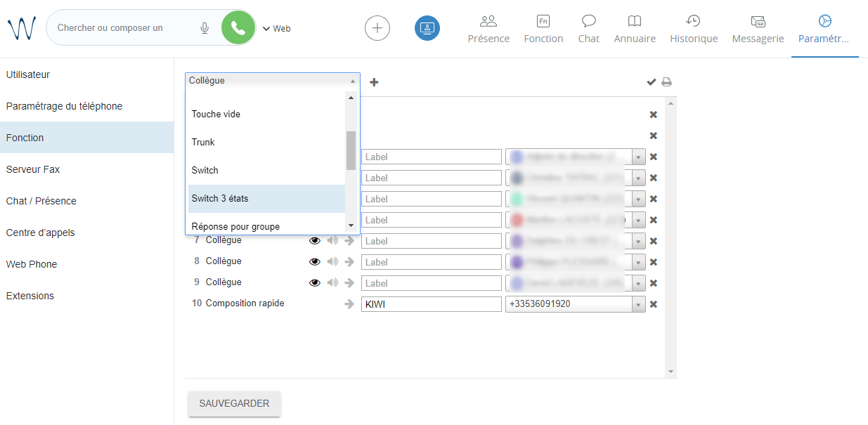Click the blue screen-sharing icon
This screenshot has width=868, height=425.
tap(427, 28)
